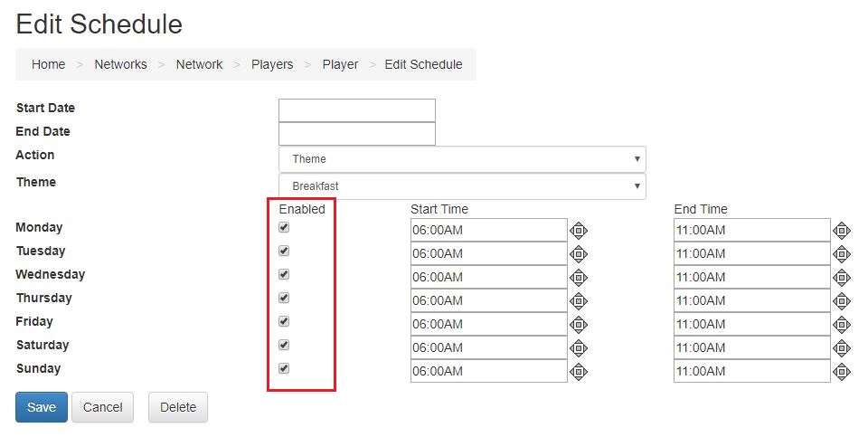Open time picker icon for Monday end time

(x=842, y=231)
